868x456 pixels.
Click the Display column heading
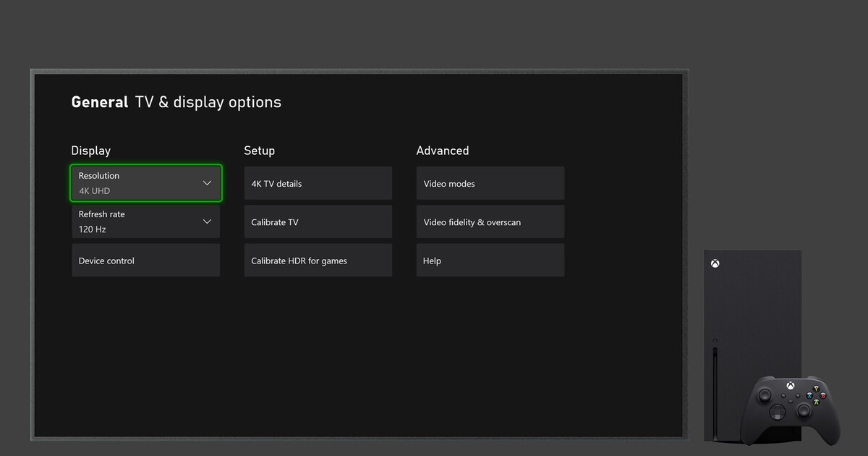pos(91,151)
